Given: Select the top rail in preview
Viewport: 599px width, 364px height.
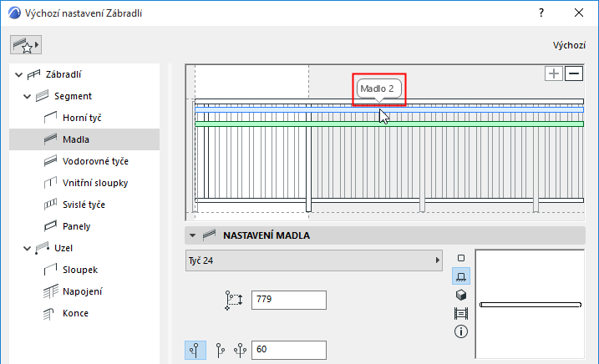Looking at the screenshot, I should click(x=389, y=102).
